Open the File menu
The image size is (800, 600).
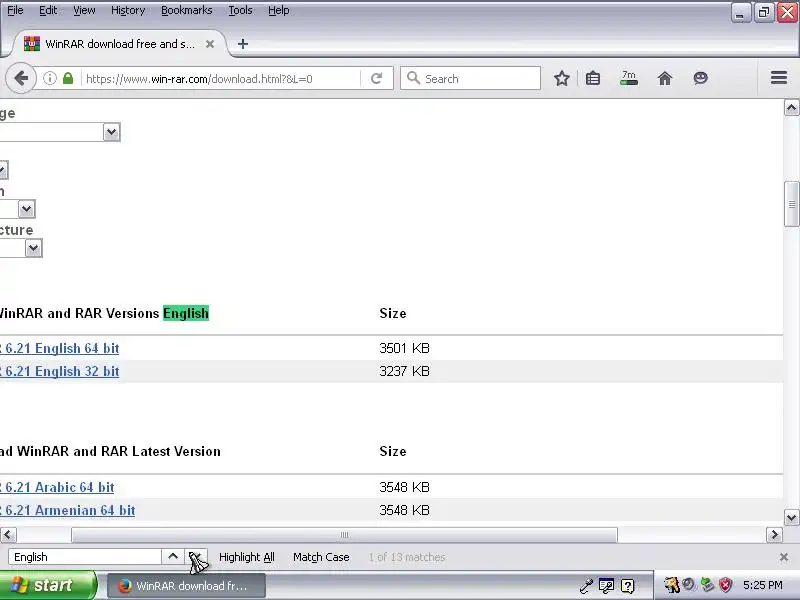click(x=15, y=10)
